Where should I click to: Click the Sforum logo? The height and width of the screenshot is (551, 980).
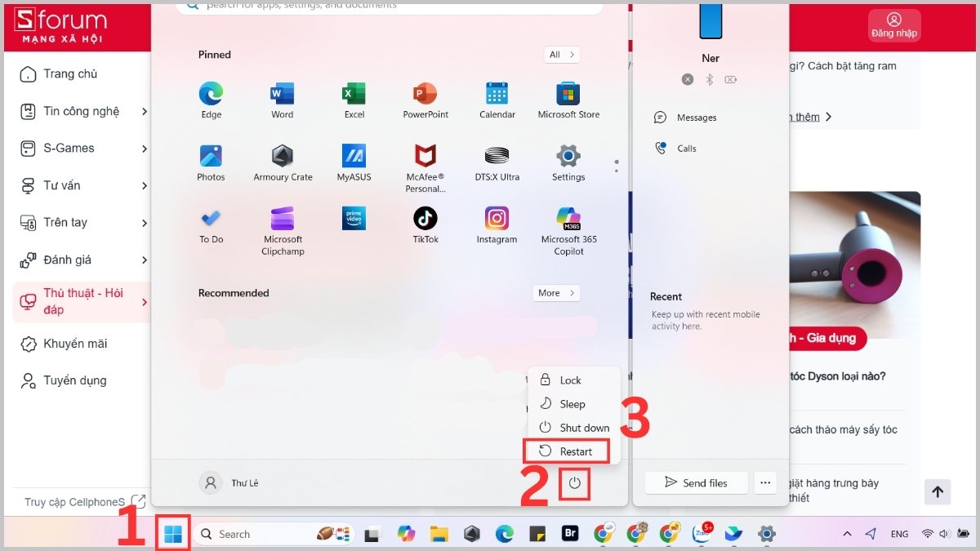point(60,26)
